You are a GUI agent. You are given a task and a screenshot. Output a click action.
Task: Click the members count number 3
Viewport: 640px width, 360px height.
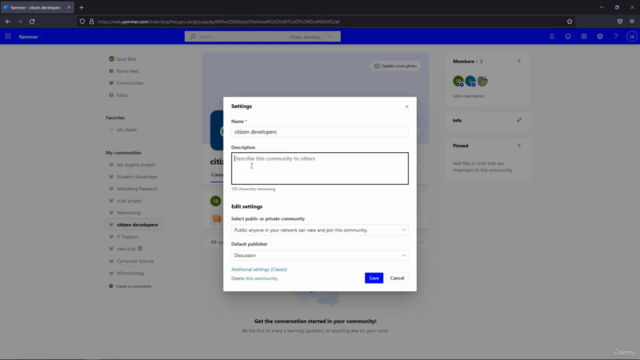pos(481,61)
